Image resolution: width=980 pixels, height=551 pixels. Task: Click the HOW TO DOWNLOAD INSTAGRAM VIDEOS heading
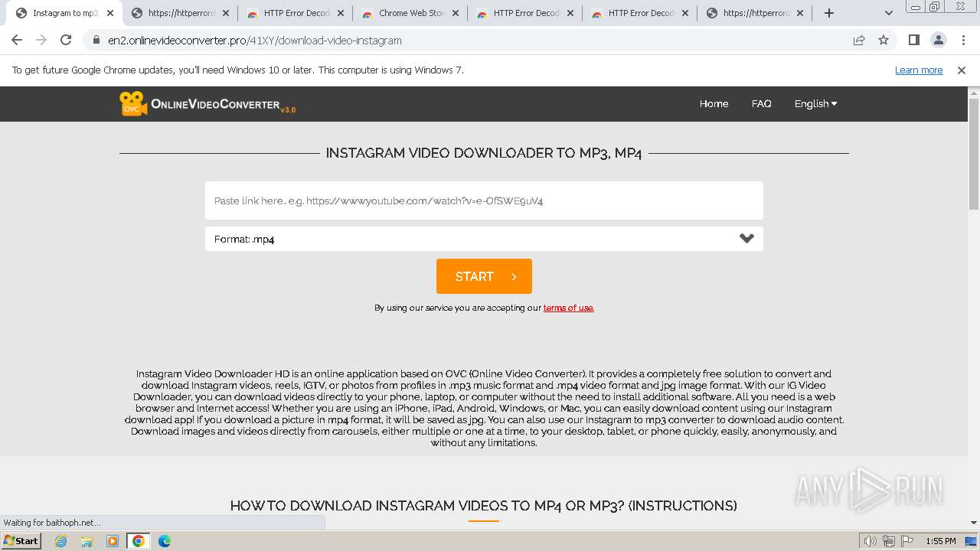point(484,506)
